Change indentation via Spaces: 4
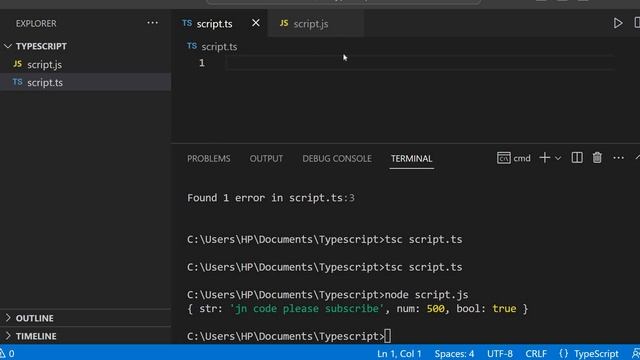The width and height of the screenshot is (640, 360). point(454,353)
